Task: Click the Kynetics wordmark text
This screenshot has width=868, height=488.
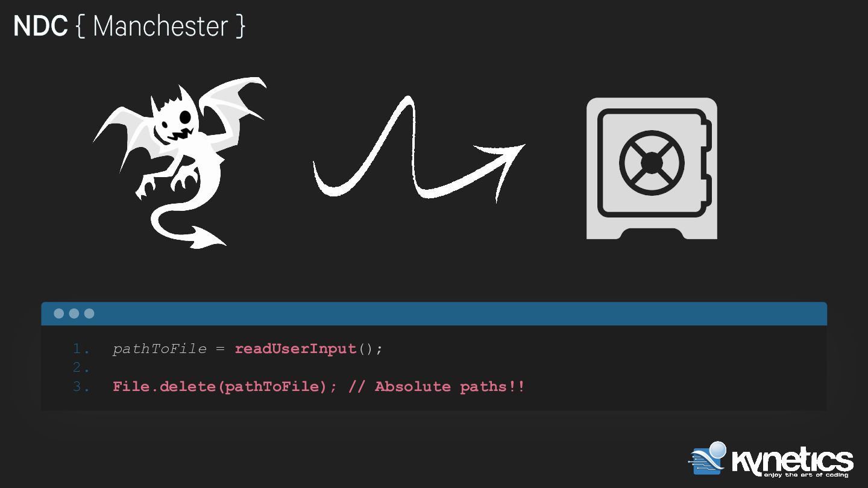Action: click(x=793, y=461)
